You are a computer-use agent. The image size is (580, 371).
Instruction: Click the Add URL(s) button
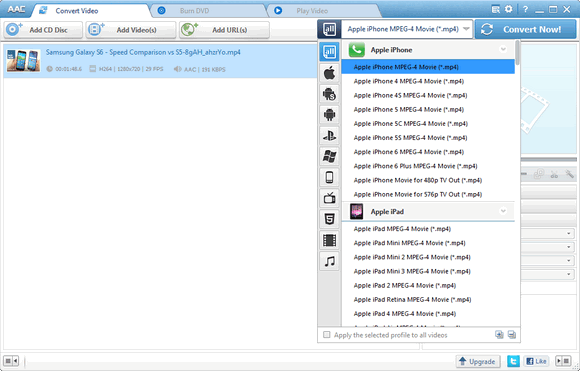coord(224,30)
